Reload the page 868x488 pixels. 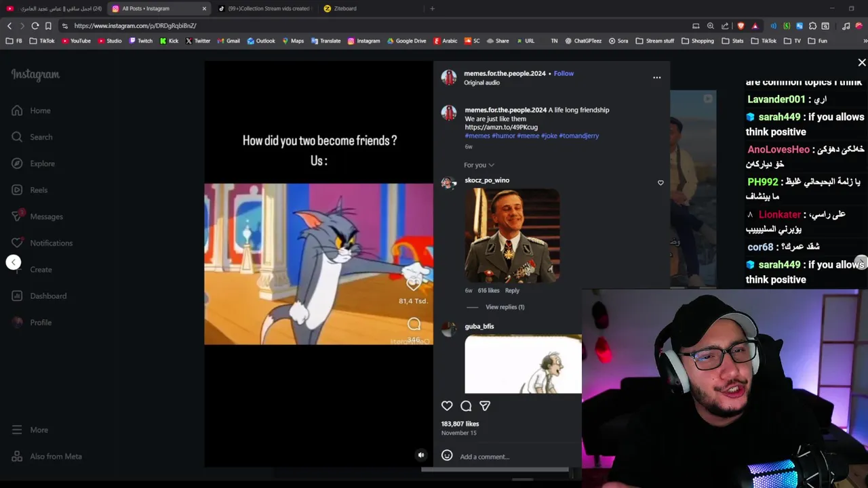[x=35, y=26]
